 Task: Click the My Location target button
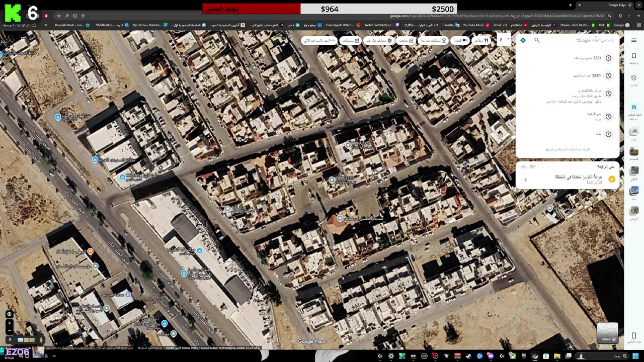point(9,314)
